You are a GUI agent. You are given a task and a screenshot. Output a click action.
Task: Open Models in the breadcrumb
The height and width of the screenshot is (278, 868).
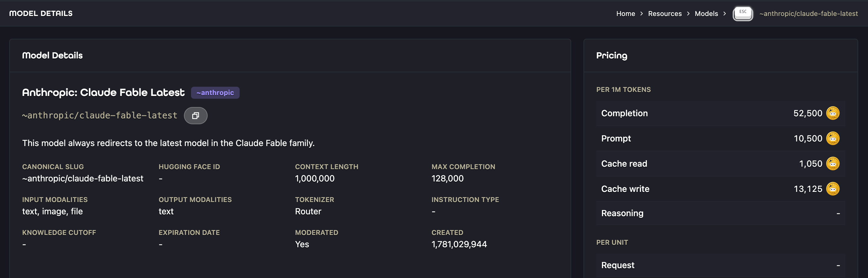click(x=706, y=14)
